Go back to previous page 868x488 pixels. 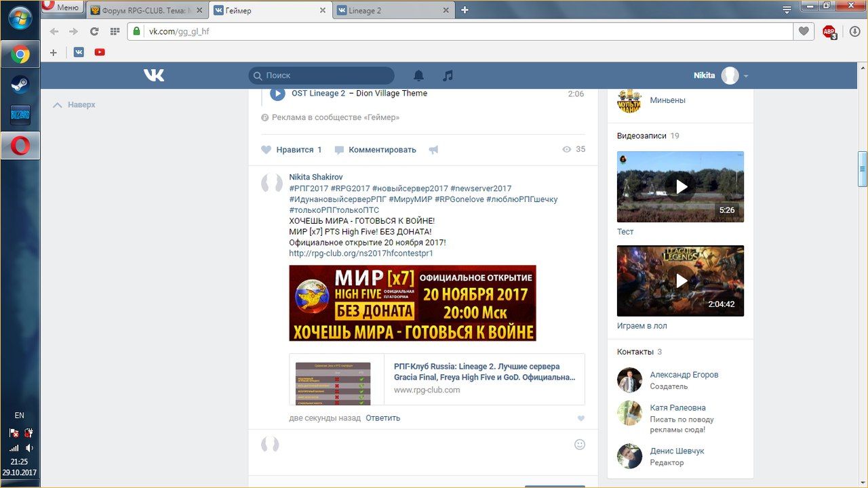(x=54, y=31)
